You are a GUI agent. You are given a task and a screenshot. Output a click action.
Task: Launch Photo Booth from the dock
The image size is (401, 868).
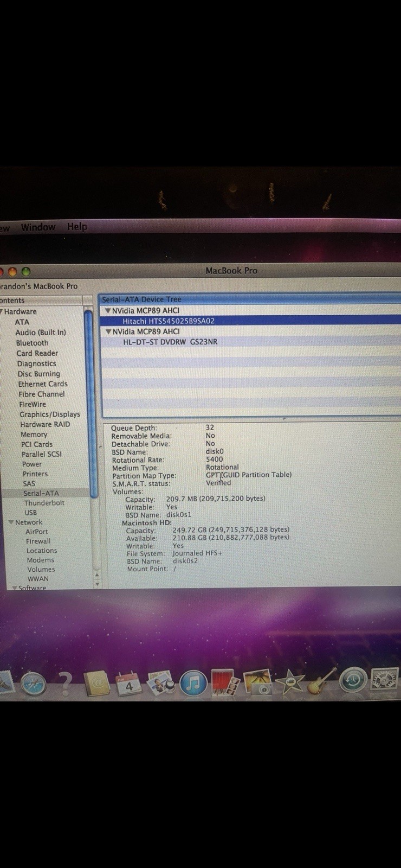click(x=225, y=682)
